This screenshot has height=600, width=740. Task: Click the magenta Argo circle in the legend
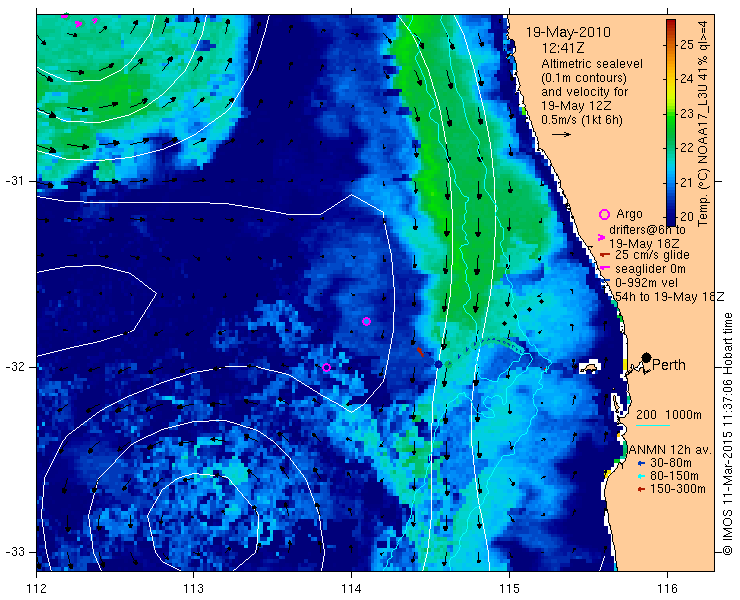[x=604, y=214]
